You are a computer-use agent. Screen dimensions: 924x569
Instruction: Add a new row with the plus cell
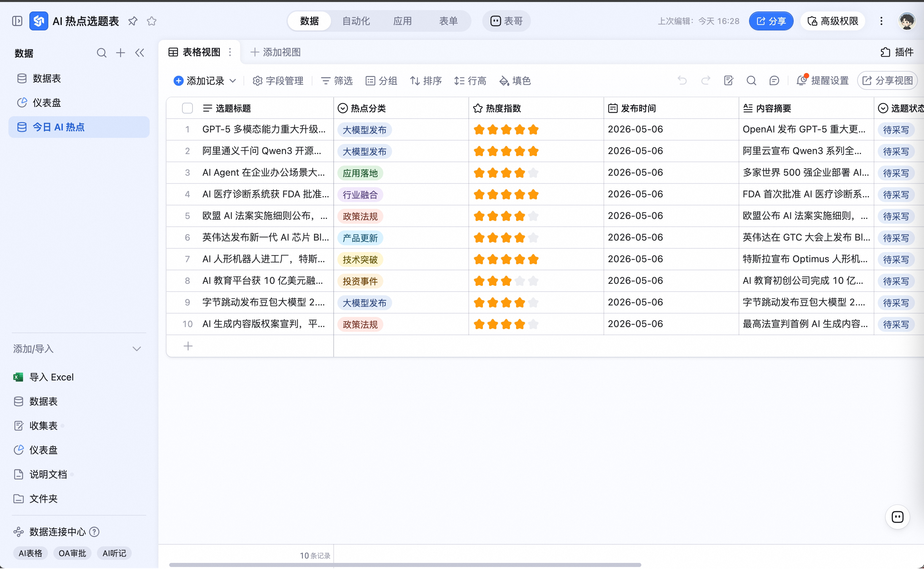click(188, 346)
